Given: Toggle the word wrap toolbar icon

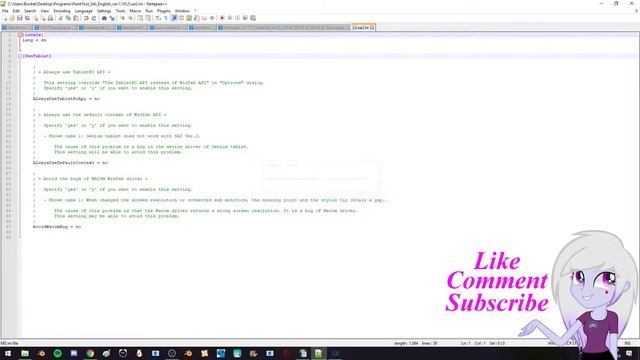Looking at the screenshot, I should [158, 18].
